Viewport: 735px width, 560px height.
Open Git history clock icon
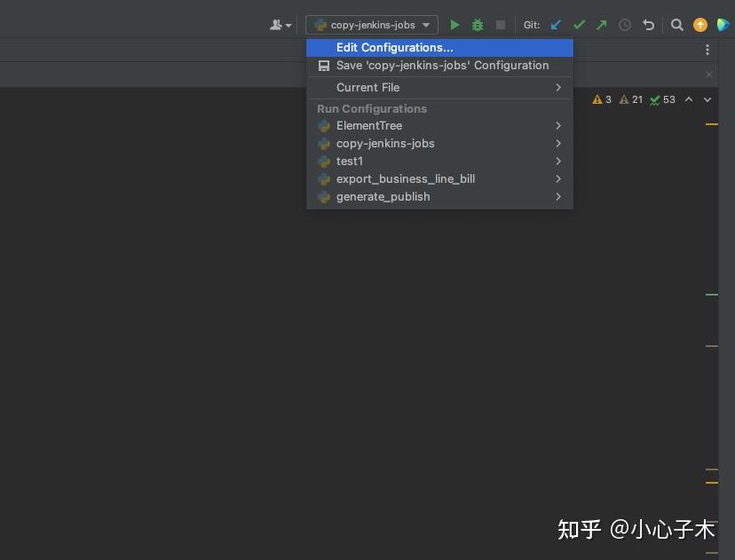coord(624,25)
